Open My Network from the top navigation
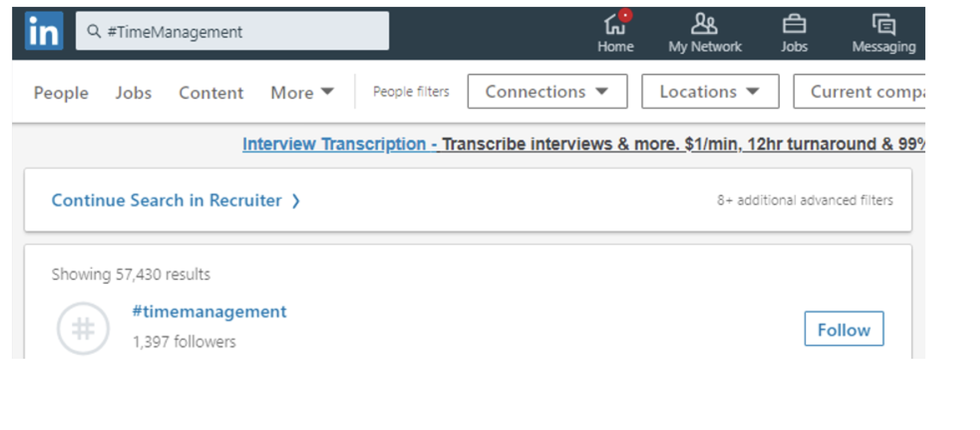The image size is (980, 430). point(705,33)
